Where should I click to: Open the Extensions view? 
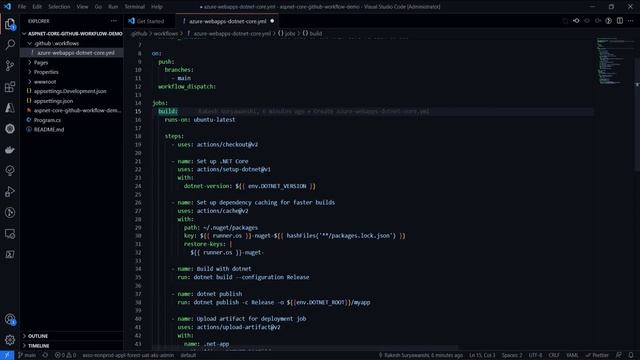tap(10, 87)
